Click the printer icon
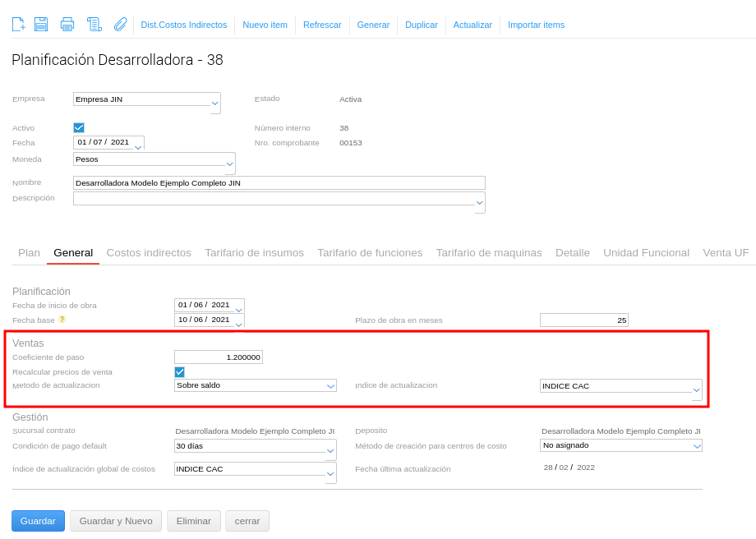Viewport: 756px width, 539px height. pyautogui.click(x=67, y=25)
